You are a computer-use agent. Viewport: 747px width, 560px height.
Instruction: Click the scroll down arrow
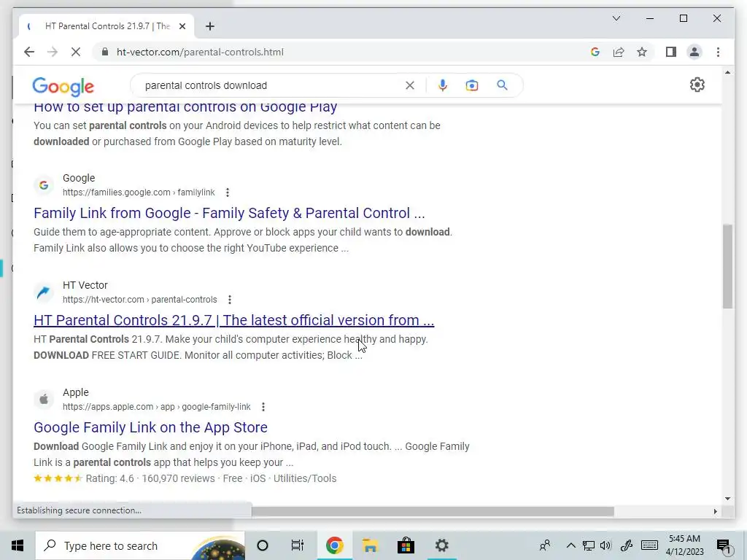(x=727, y=499)
